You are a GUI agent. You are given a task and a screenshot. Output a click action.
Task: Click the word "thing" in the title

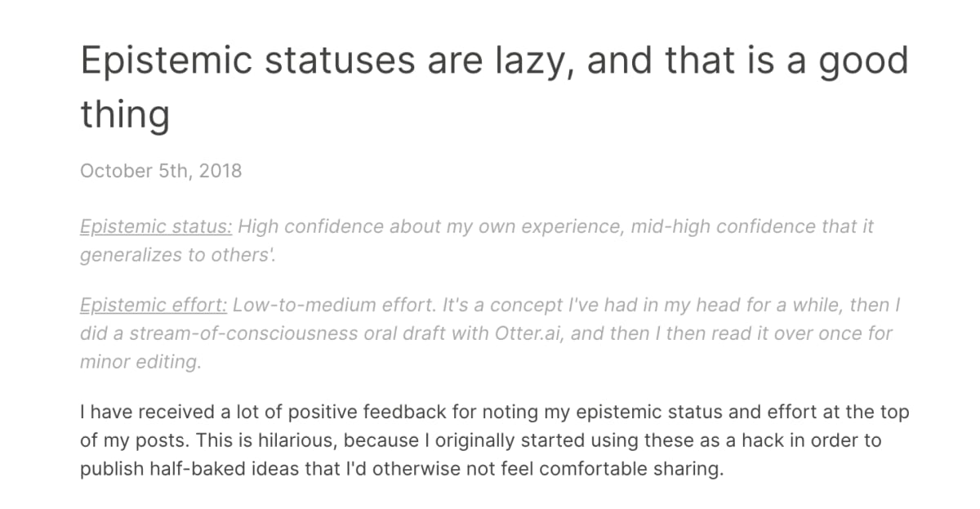pos(124,115)
